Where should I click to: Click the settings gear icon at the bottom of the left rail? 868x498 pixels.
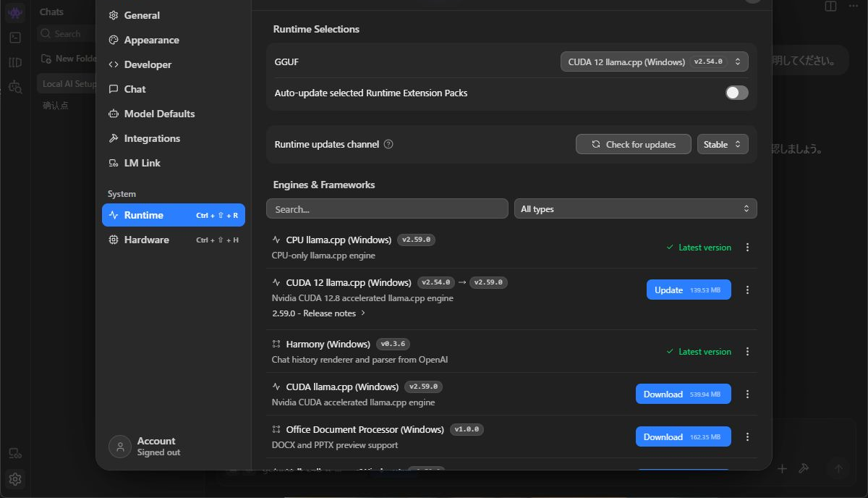[15, 478]
